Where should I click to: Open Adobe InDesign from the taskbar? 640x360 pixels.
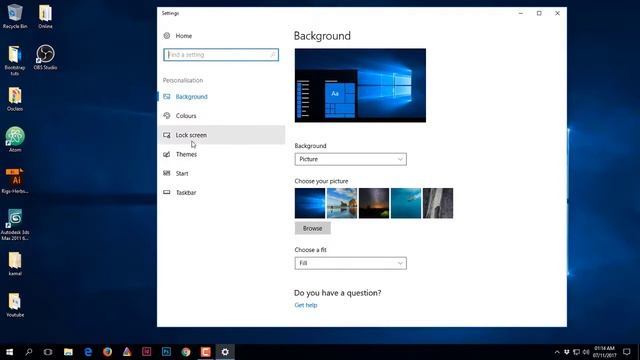click(x=147, y=352)
